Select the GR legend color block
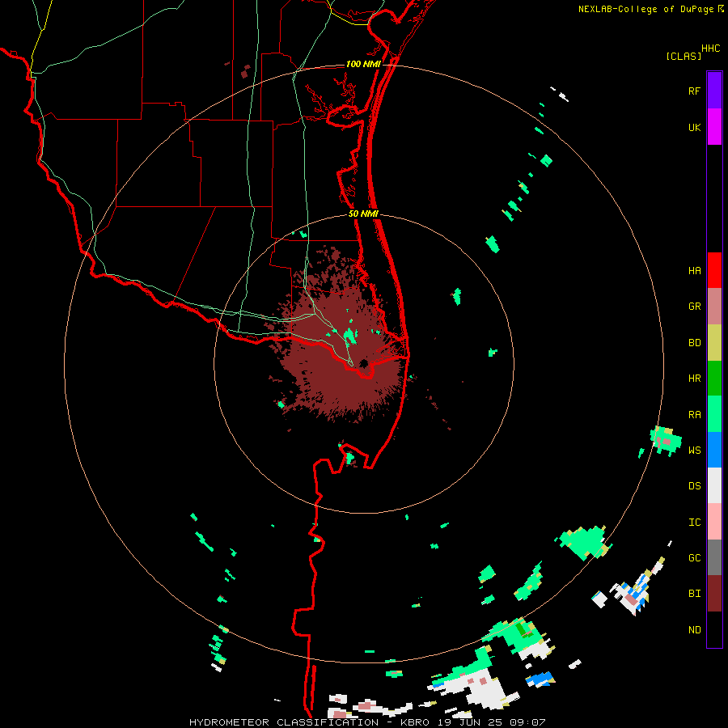Screen dimensions: 728x728 [x=714, y=306]
